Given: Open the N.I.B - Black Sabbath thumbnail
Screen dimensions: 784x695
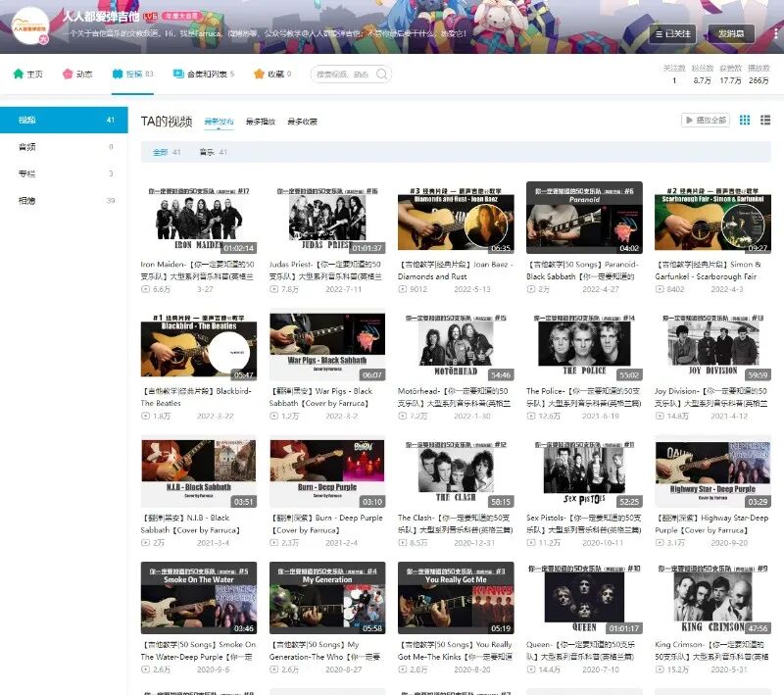Looking at the screenshot, I should pyautogui.click(x=199, y=472).
